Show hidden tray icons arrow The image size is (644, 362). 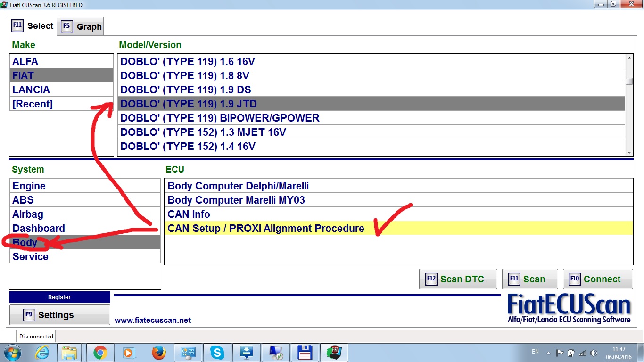[x=548, y=353]
